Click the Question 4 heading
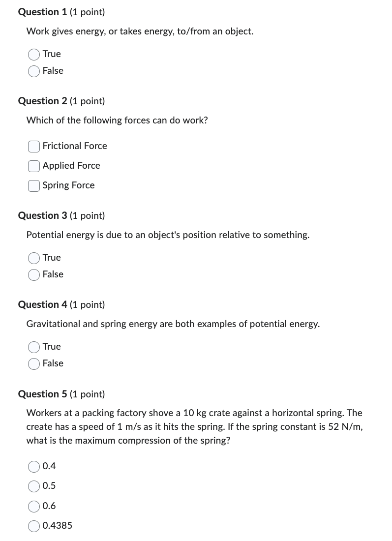Image resolution: width=392 pixels, height=541 pixels. coord(61,304)
